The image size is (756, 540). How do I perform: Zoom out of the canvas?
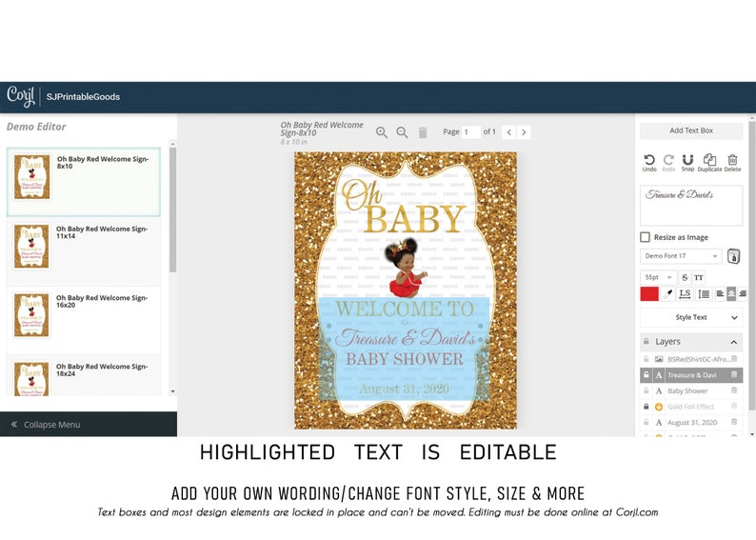(402, 132)
